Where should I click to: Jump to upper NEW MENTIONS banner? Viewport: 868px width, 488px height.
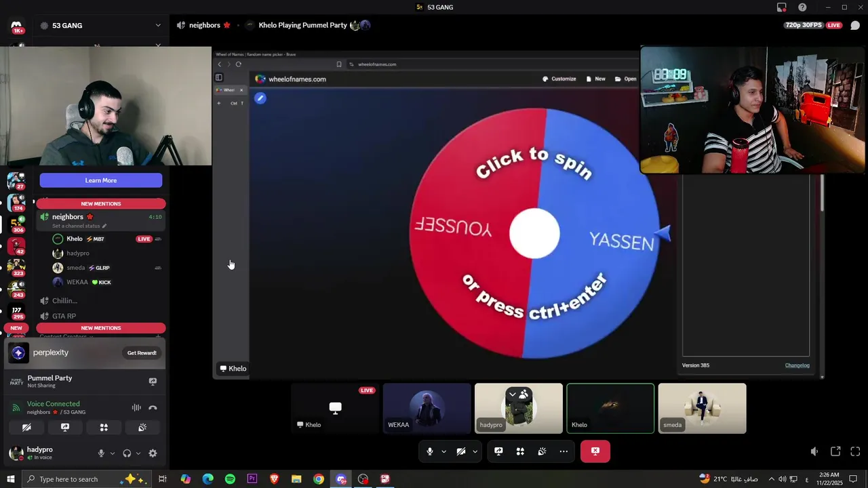click(x=101, y=203)
